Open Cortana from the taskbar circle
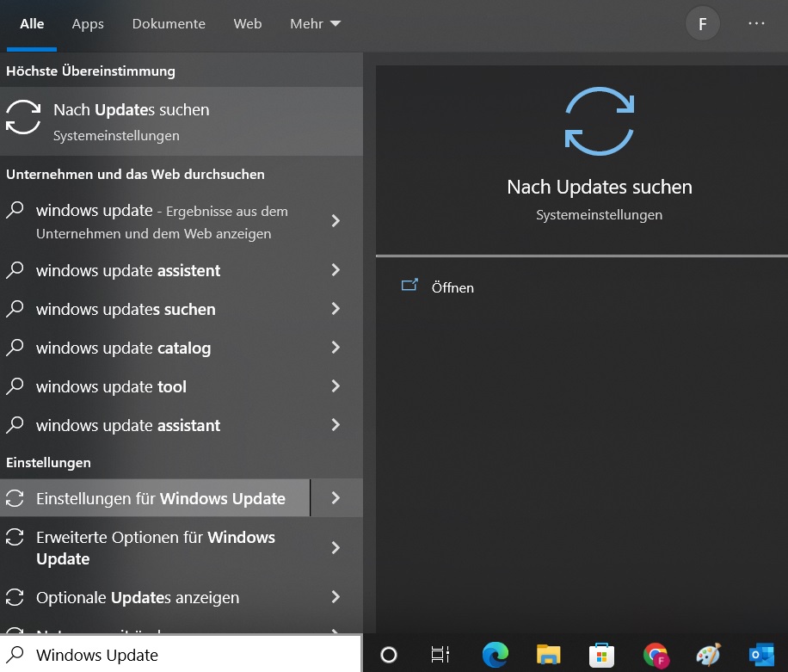788x672 pixels. pos(389,655)
